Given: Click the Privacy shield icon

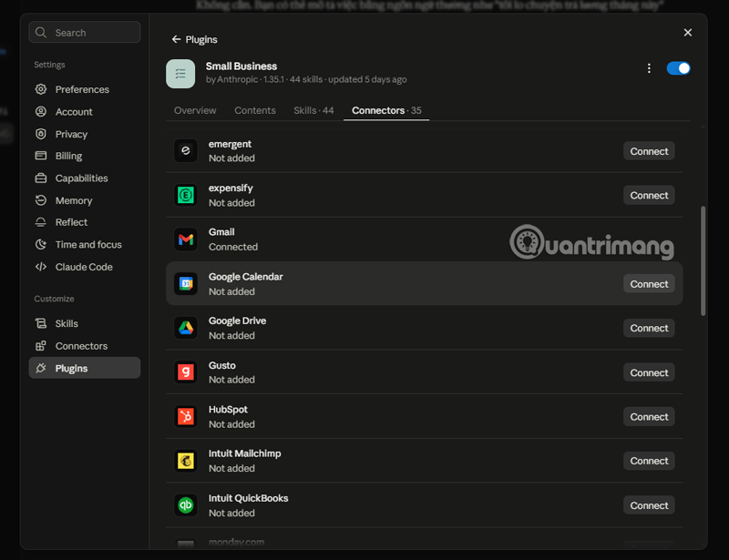Looking at the screenshot, I should 41,134.
